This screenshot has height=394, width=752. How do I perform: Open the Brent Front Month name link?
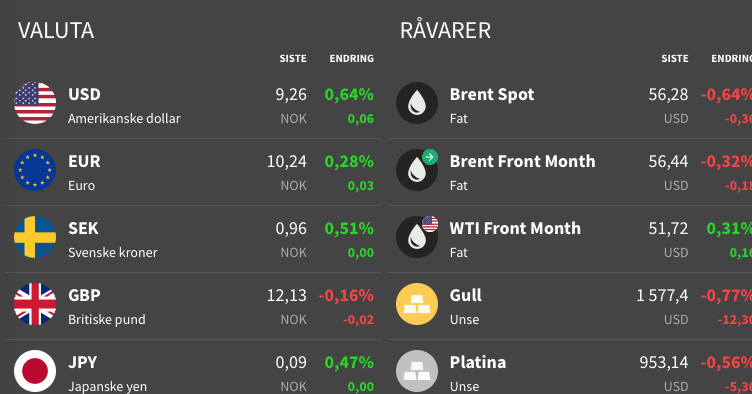coord(522,162)
